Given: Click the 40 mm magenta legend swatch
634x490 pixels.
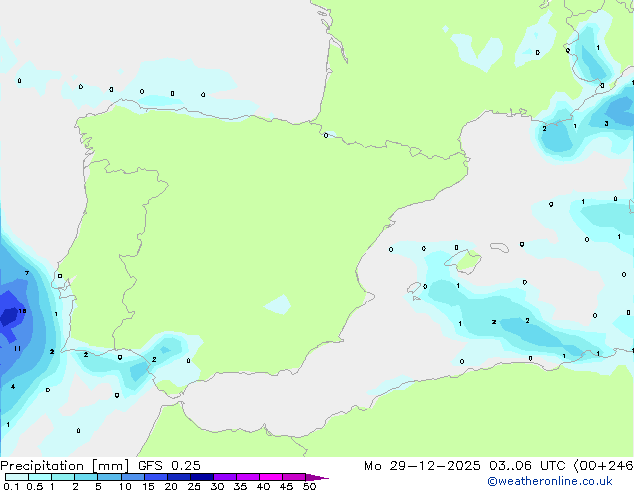Looking at the screenshot, I should 271,477.
